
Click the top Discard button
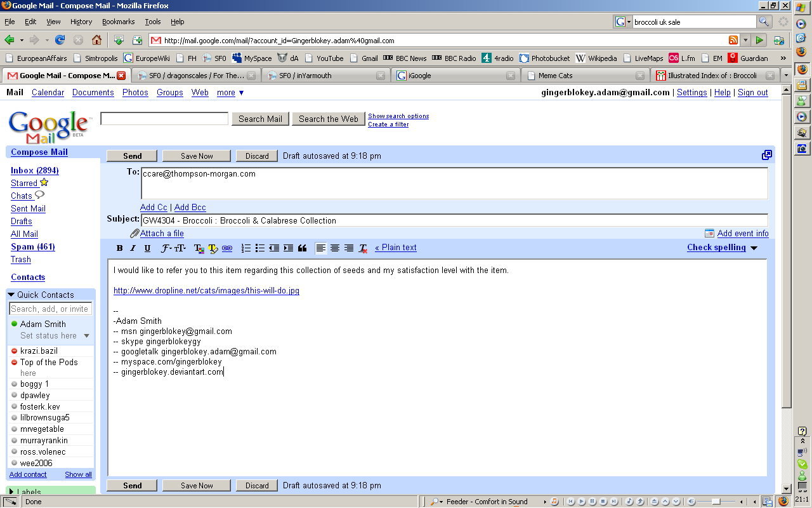click(x=257, y=156)
